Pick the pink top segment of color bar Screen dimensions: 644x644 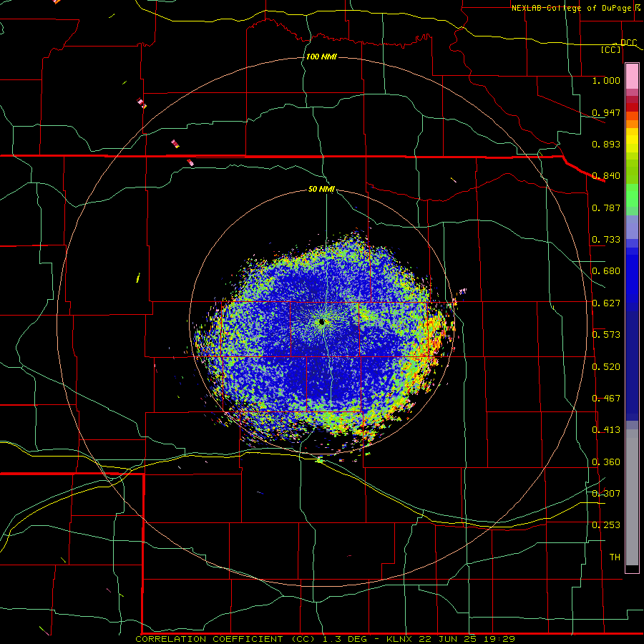[632, 76]
